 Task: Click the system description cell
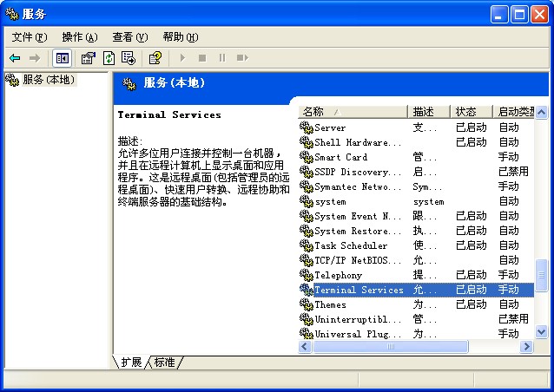(428, 201)
